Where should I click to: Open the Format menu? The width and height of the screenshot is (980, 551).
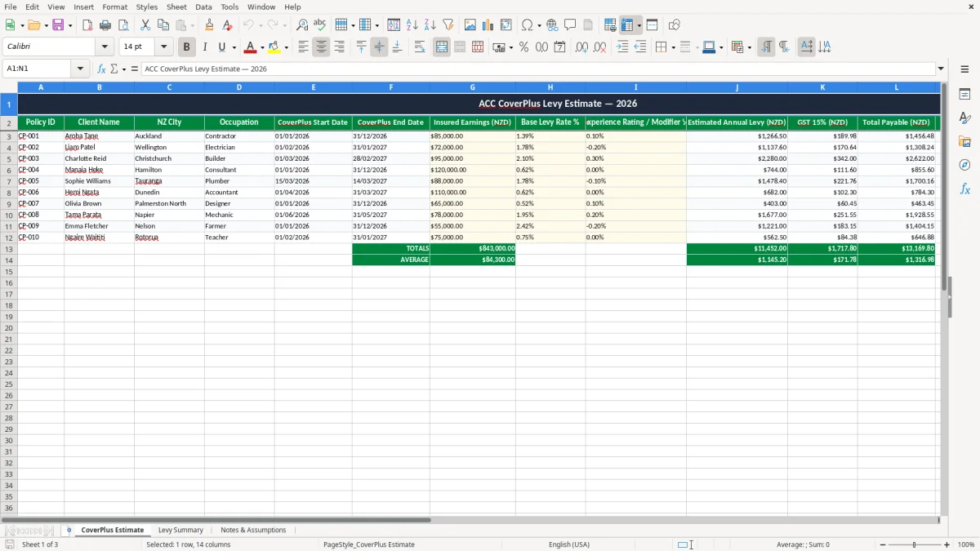click(114, 7)
